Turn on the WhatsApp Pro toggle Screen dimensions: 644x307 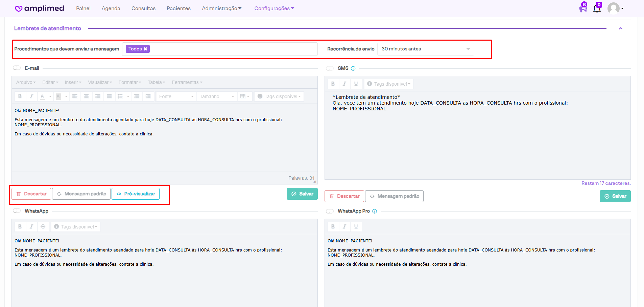point(330,211)
